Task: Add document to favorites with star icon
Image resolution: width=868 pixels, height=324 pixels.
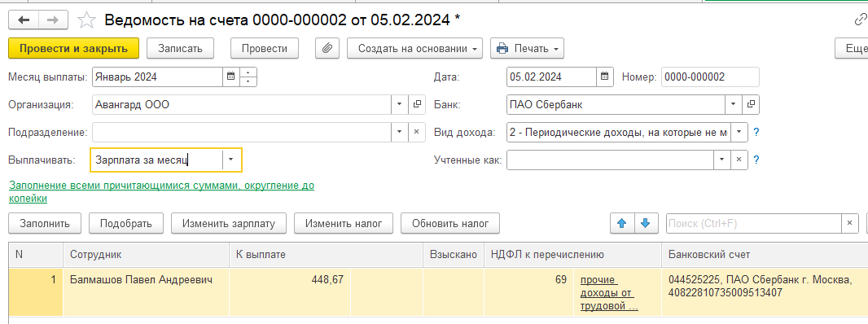Action: (86, 20)
